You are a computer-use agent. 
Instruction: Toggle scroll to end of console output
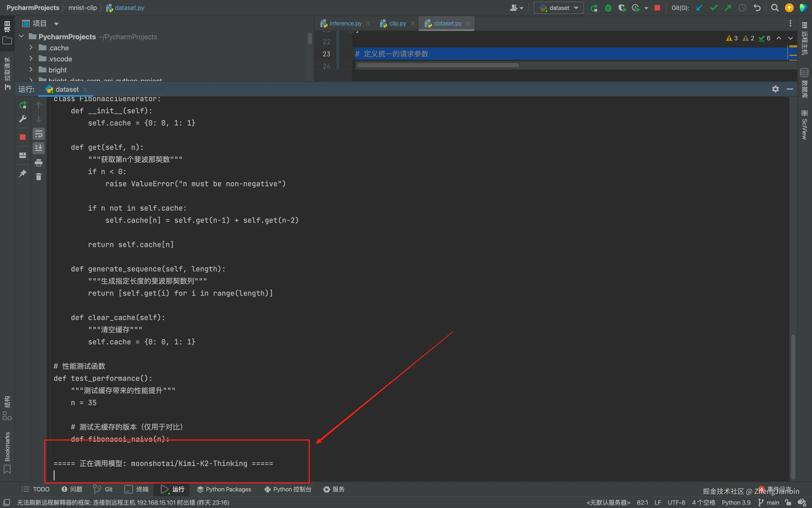tap(39, 148)
